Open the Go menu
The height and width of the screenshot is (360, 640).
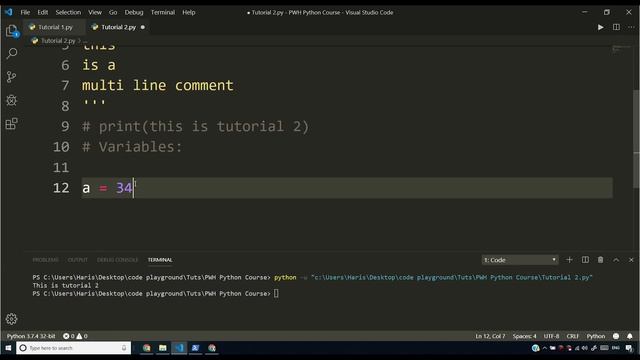[x=113, y=12]
